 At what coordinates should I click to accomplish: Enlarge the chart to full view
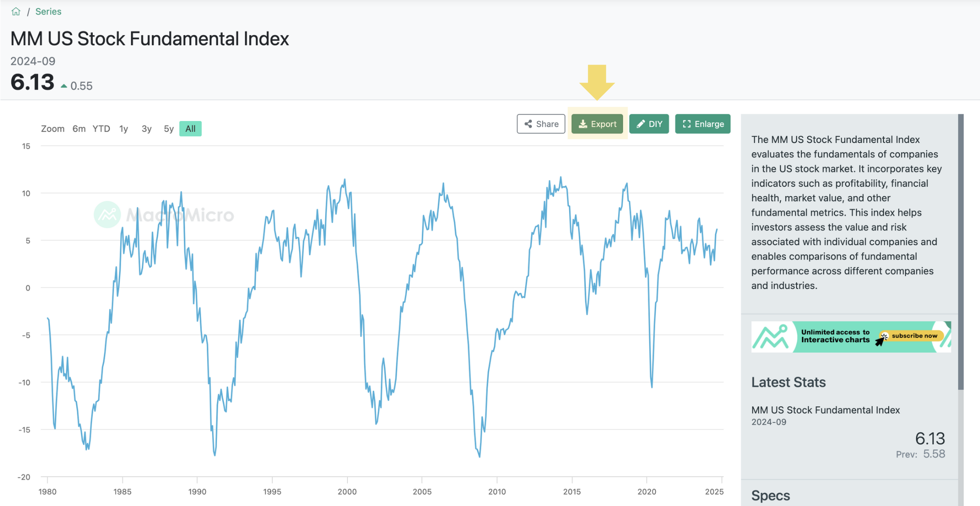[703, 124]
